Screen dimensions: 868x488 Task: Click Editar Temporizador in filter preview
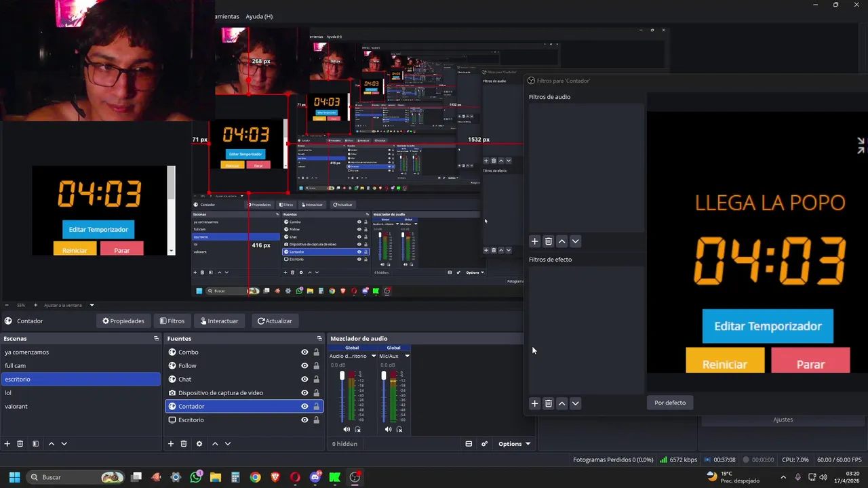pos(768,326)
